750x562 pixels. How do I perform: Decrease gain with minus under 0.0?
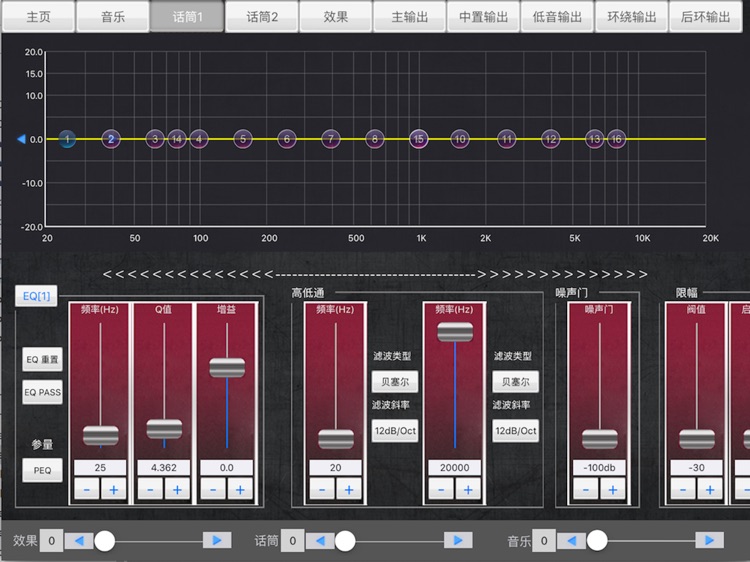(x=213, y=489)
